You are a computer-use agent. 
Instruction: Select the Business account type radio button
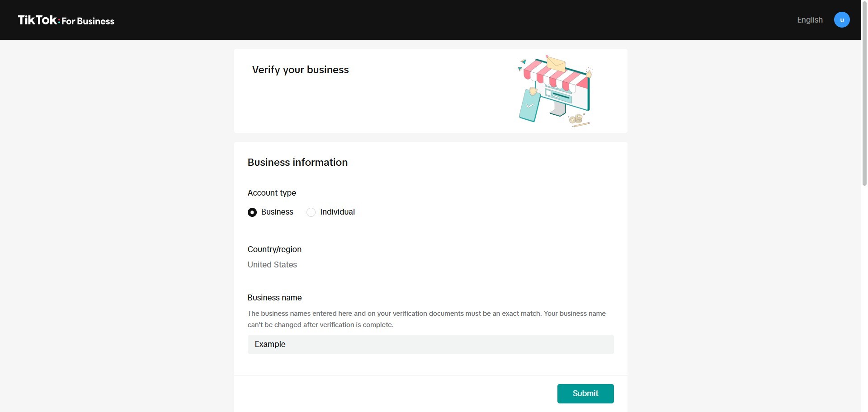(x=252, y=212)
